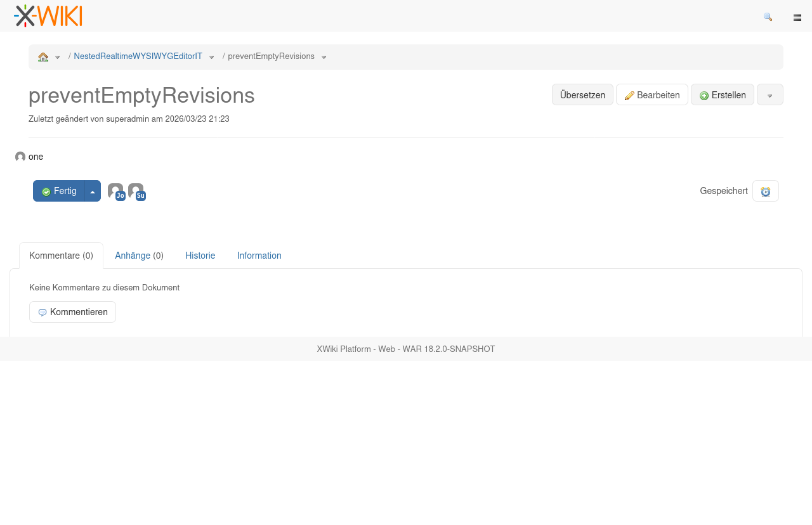The height and width of the screenshot is (525, 812).
Task: Open the search magnifier icon
Action: pyautogui.click(x=768, y=17)
